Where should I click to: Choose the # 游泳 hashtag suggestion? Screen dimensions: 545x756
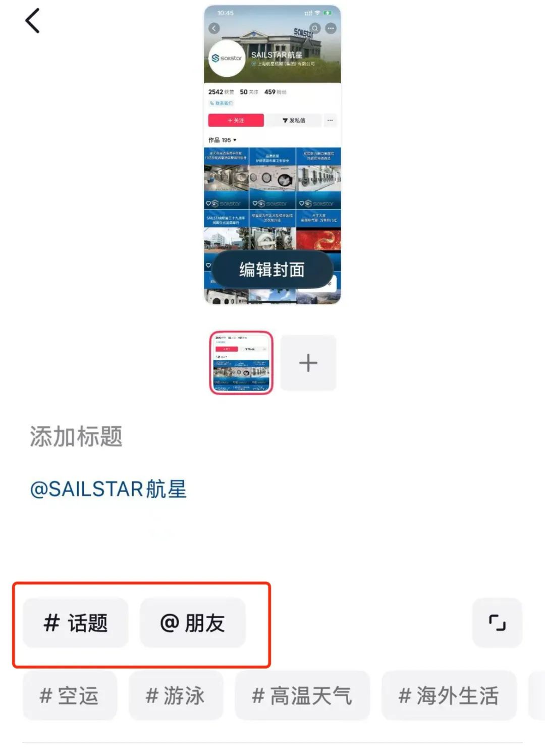(x=176, y=695)
